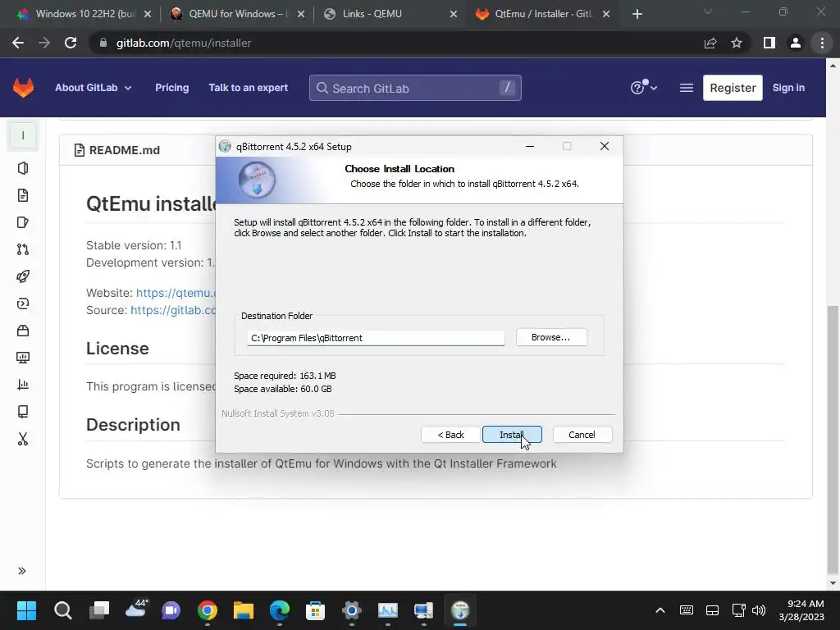Open the tab search dropdown chevron
Screen dimensions: 840x630
click(x=708, y=11)
